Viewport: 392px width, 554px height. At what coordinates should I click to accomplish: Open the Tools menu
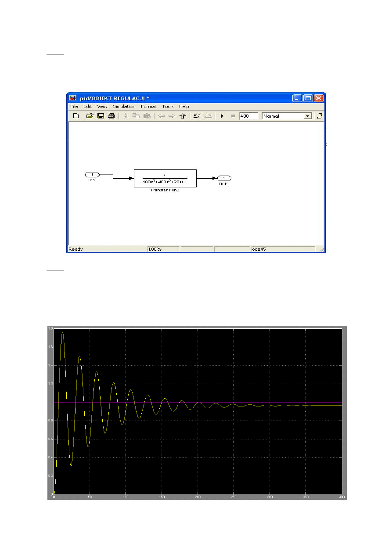click(x=168, y=106)
